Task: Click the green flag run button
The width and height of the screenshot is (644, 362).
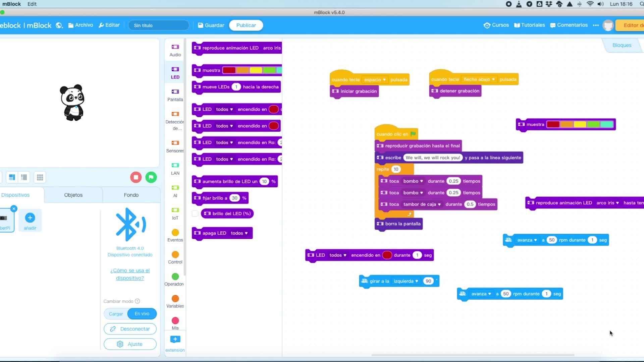Action: (x=151, y=177)
